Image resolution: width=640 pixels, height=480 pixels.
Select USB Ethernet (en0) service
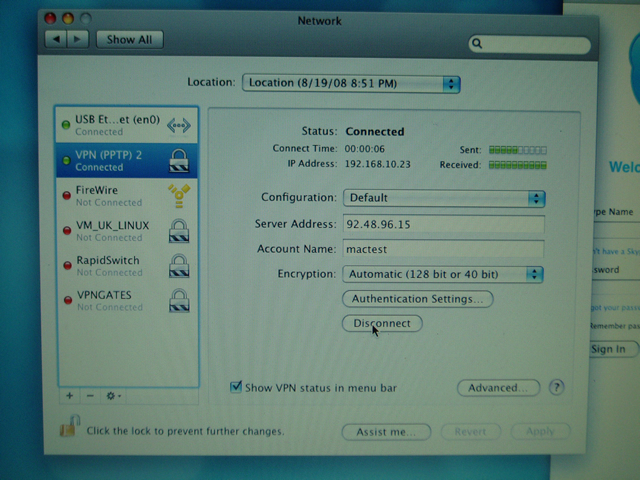(x=127, y=125)
